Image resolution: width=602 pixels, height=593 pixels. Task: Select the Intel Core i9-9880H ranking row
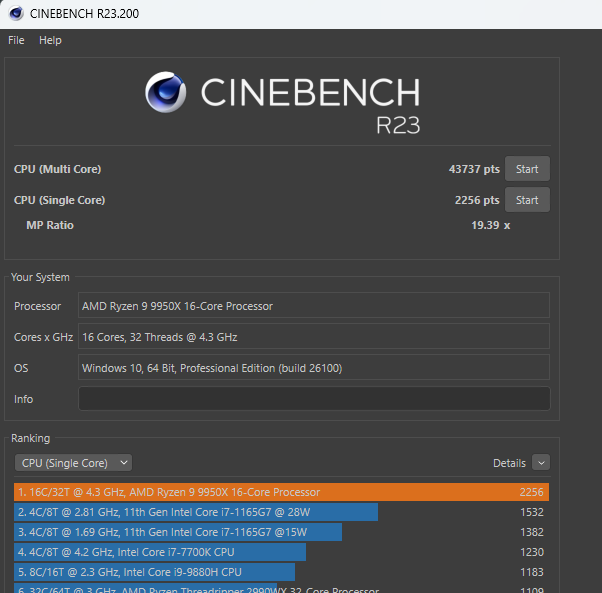coord(281,572)
